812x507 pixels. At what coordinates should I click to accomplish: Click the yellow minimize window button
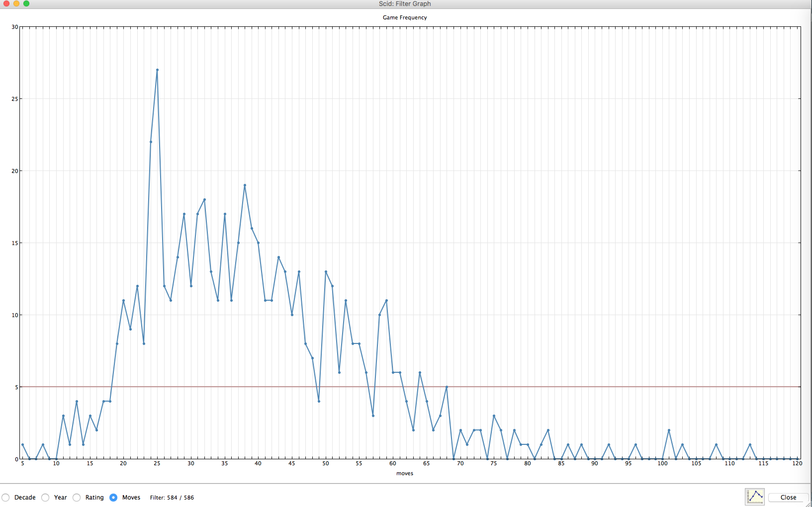click(x=16, y=3)
